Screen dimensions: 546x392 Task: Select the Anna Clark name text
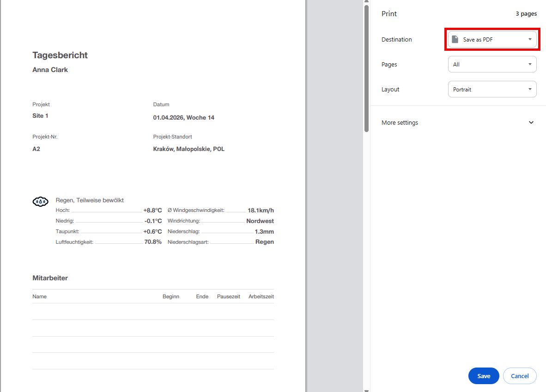(x=50, y=70)
